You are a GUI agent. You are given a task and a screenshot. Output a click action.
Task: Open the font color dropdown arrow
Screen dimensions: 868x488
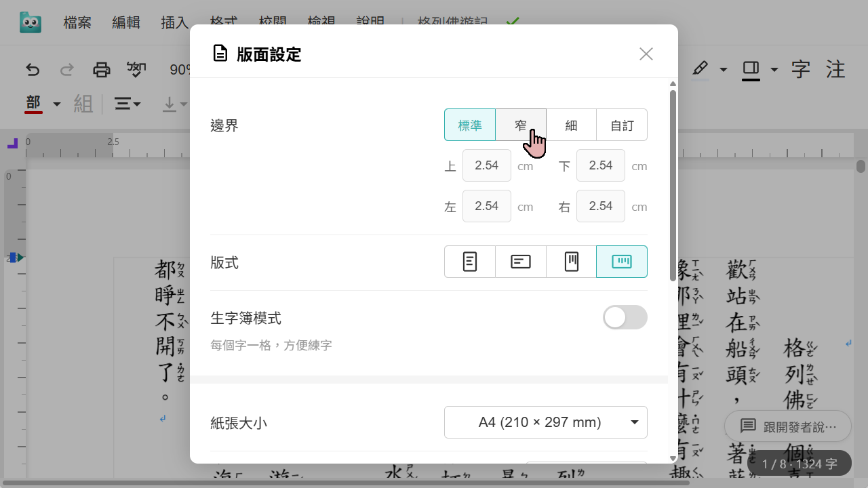tap(57, 104)
